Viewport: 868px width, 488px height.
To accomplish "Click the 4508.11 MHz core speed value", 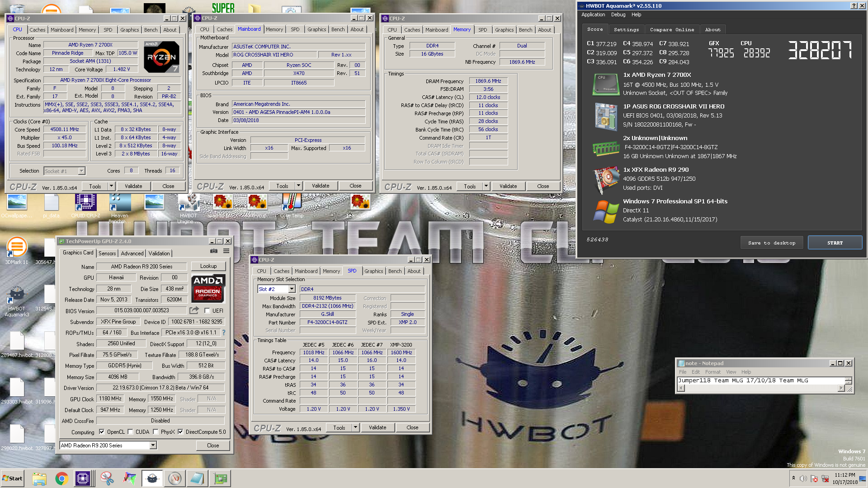I will tap(65, 130).
